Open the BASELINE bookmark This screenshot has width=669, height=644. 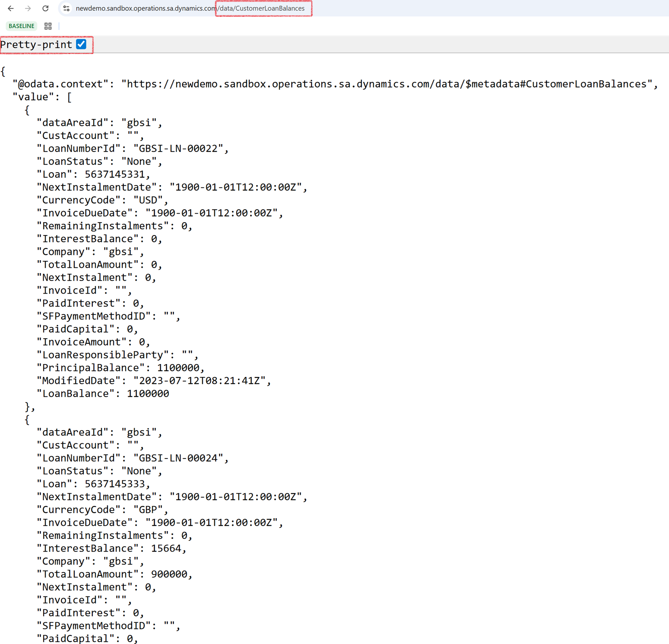21,26
